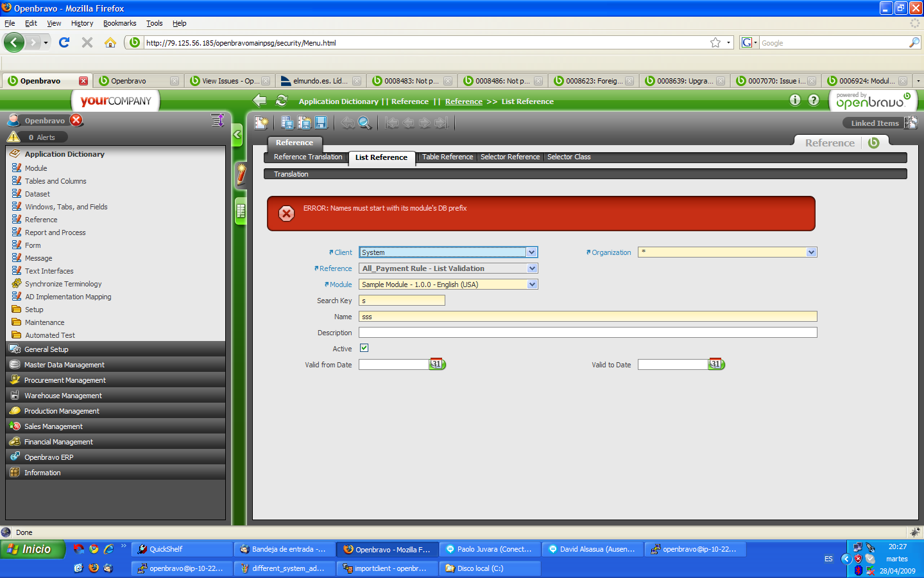Image resolution: width=924 pixels, height=578 pixels.
Task: Open the Organization dropdown
Action: click(x=811, y=252)
